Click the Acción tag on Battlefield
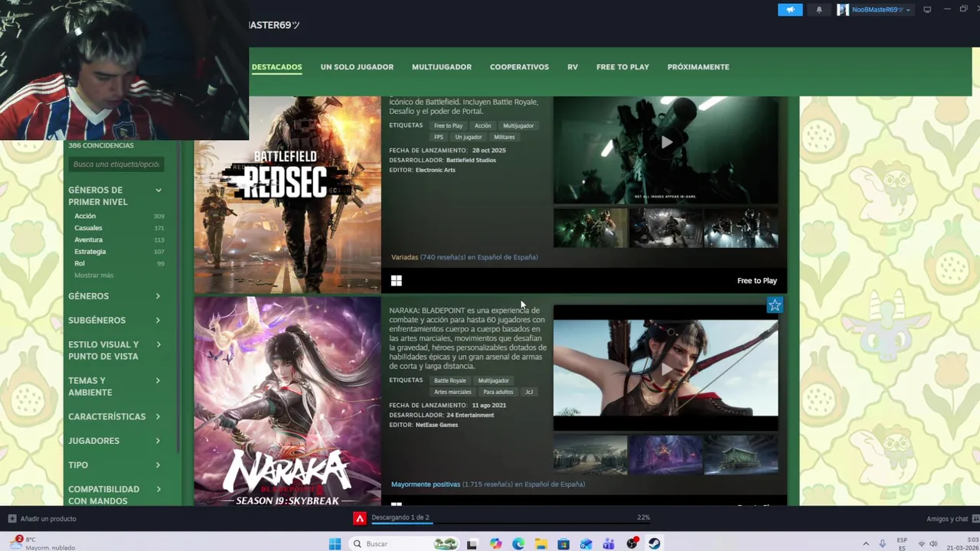The height and width of the screenshot is (551, 980). coord(482,126)
